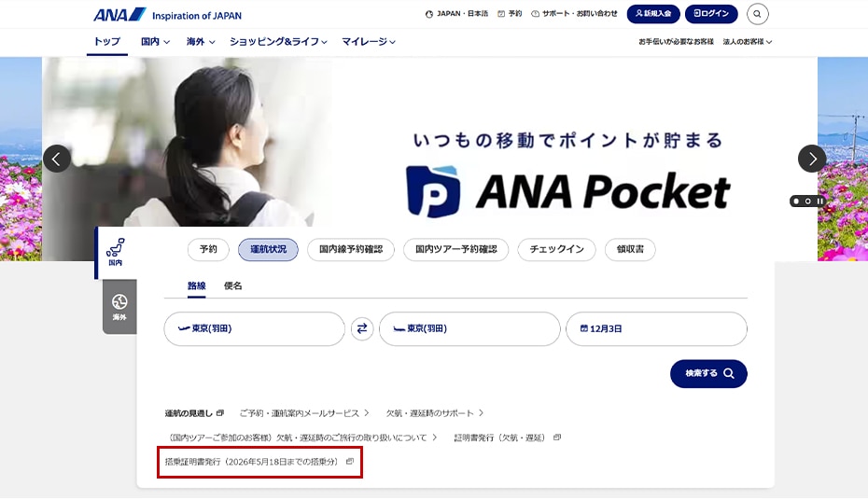Show next carousel slide arrow
Screen dimensions: 868x500
(812, 159)
